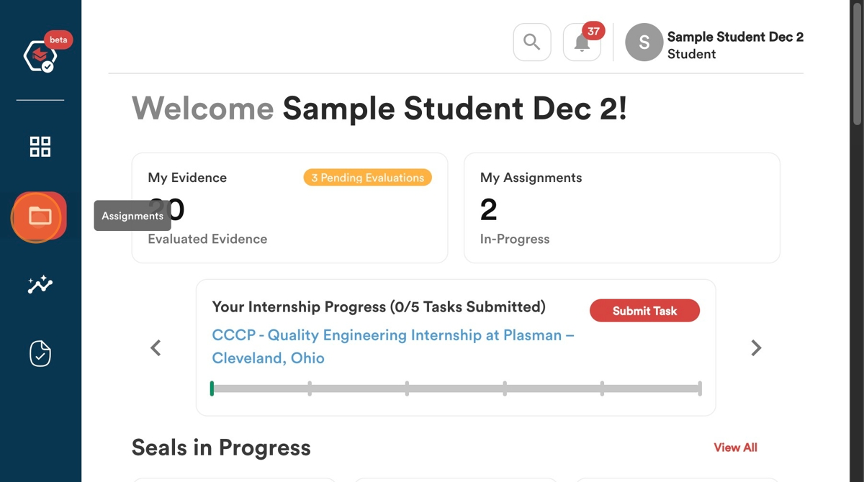Open the document checkmark icon in sidebar
The image size is (864, 482).
(40, 354)
